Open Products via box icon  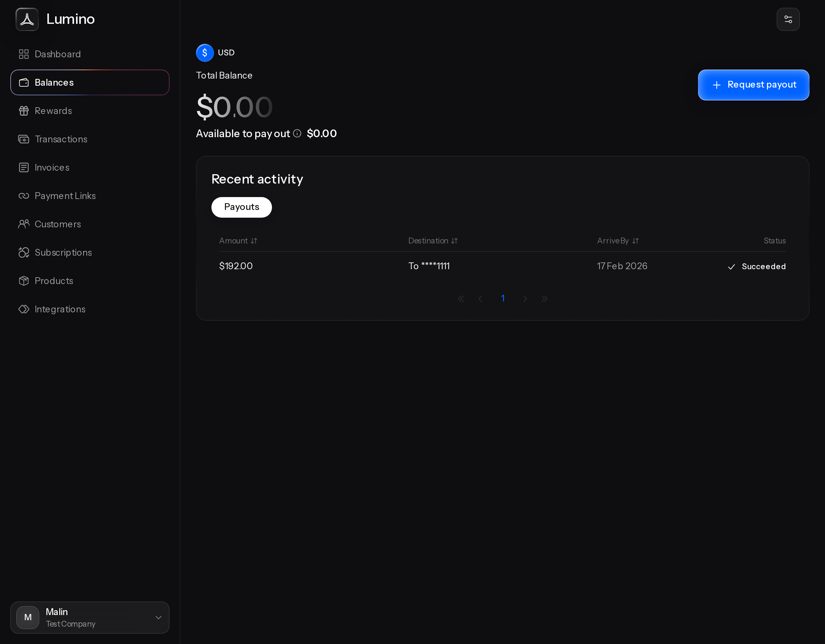click(24, 280)
